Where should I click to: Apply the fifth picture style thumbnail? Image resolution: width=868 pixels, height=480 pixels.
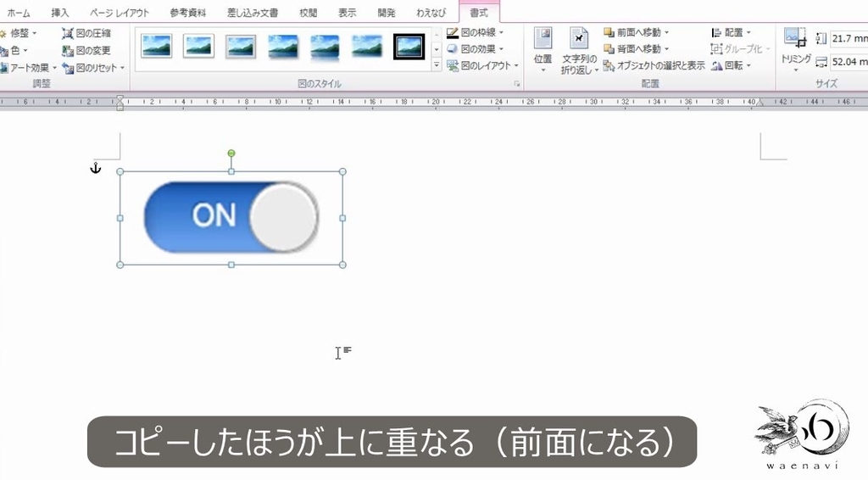[325, 47]
